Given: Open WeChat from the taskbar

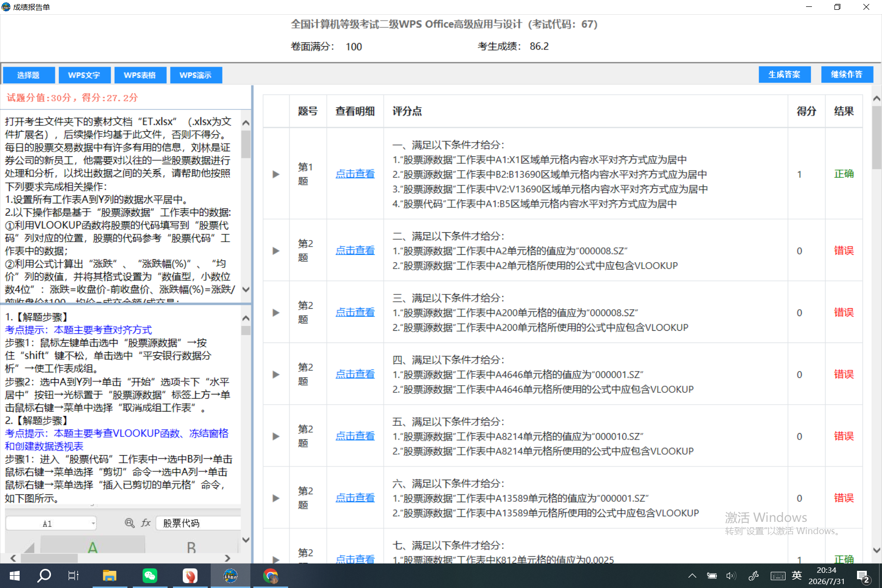Looking at the screenshot, I should click(x=149, y=576).
